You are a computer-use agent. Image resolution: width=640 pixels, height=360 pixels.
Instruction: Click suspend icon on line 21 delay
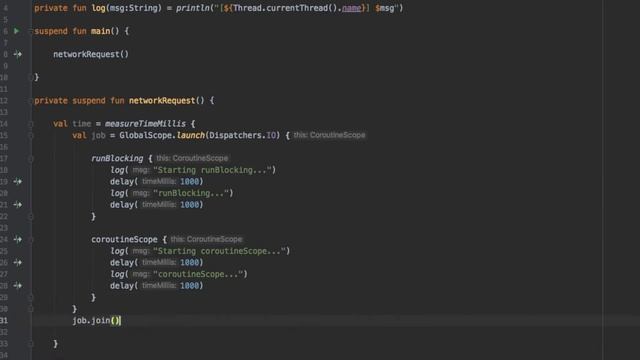click(18, 204)
